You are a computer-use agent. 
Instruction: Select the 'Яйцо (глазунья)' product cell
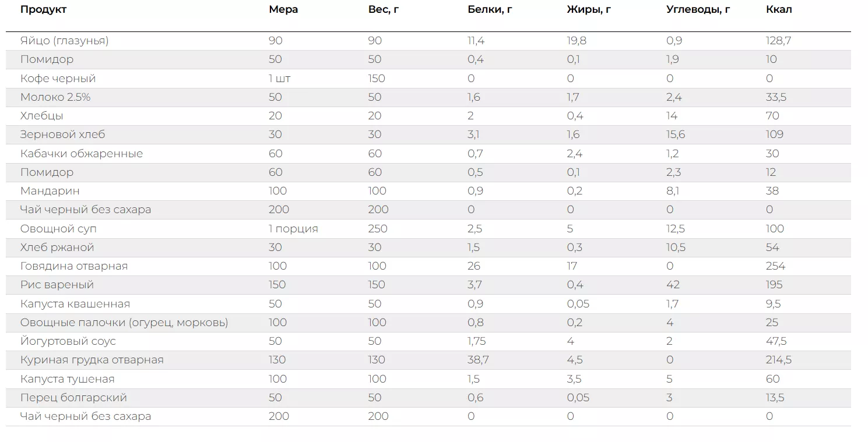(64, 41)
